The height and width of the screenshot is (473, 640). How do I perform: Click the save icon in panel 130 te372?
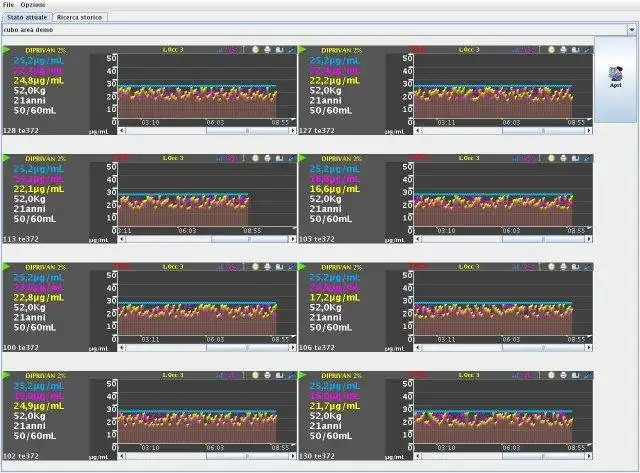click(x=575, y=375)
